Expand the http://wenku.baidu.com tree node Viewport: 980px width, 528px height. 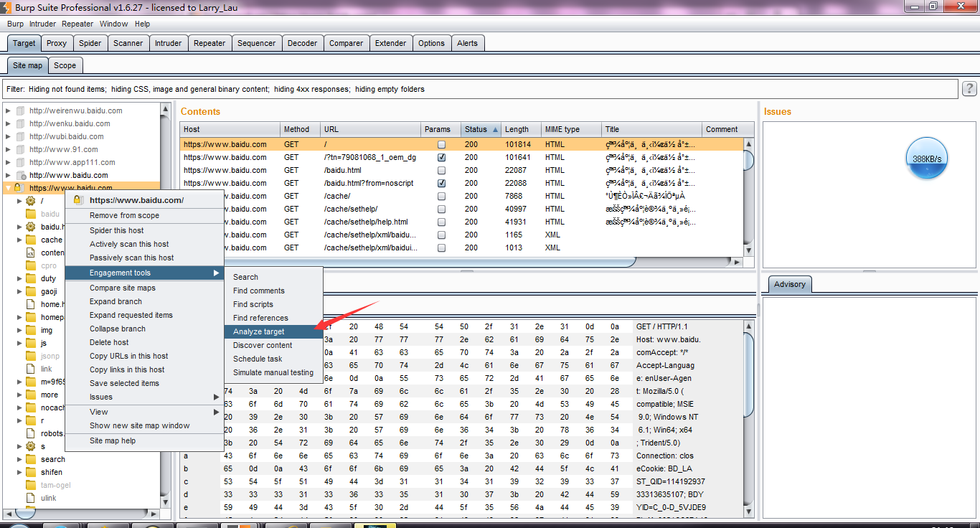pos(9,123)
